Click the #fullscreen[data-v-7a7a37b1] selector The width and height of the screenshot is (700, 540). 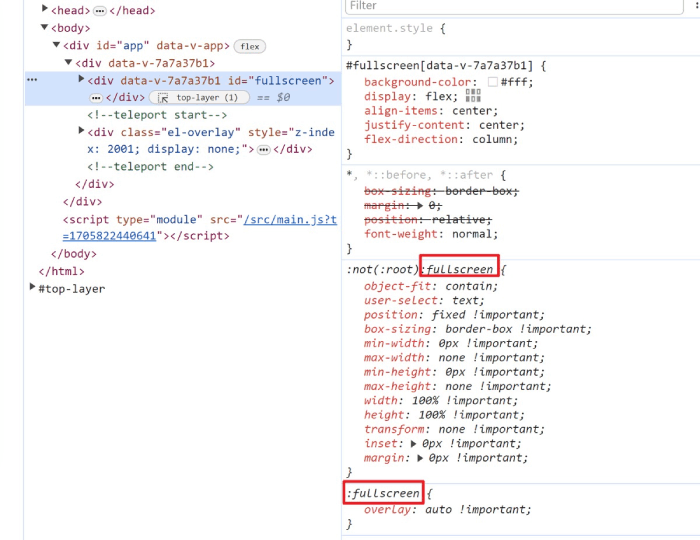pyautogui.click(x=439, y=66)
